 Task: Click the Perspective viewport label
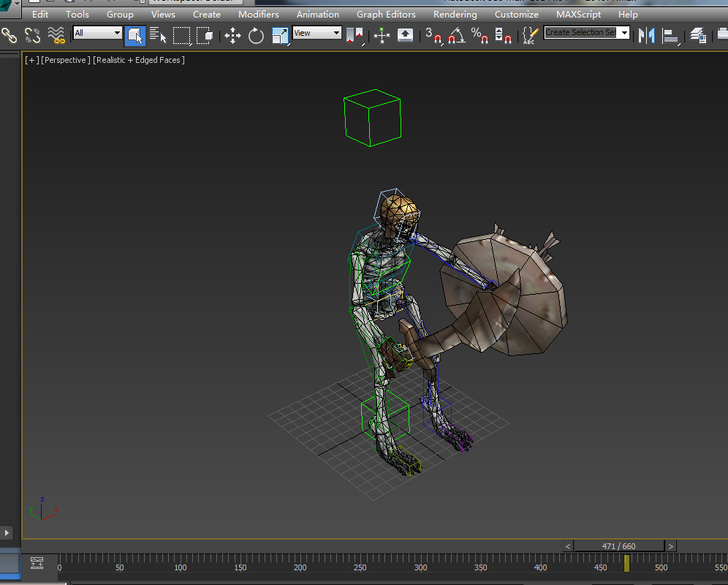point(66,60)
